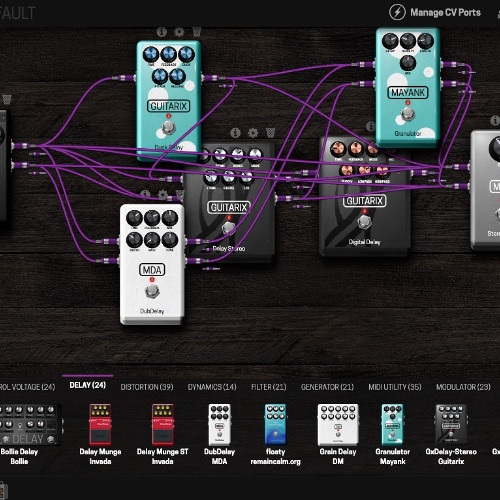Click the Duck Delay Time knob
The width and height of the screenshot is (500, 500).
pyautogui.click(x=151, y=54)
